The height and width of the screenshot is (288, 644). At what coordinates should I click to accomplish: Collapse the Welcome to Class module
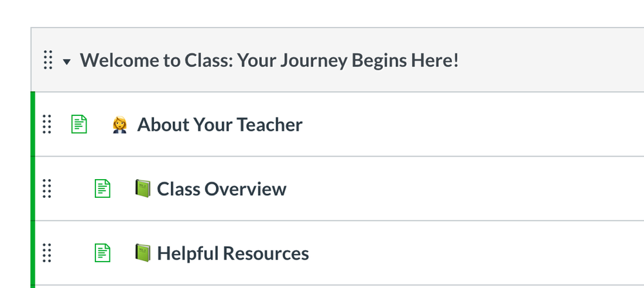(66, 62)
